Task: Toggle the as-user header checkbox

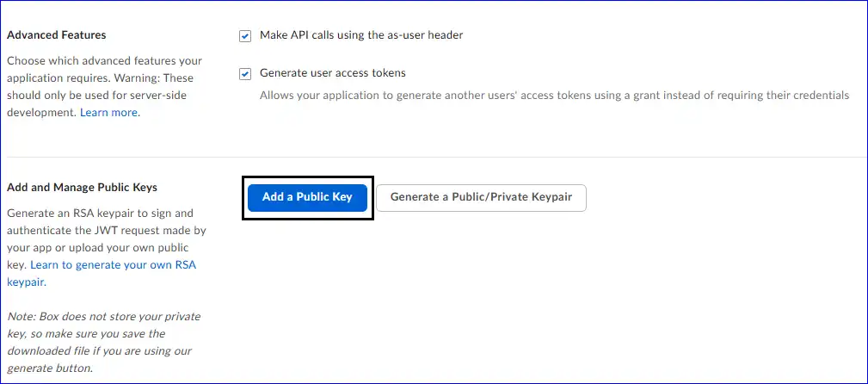Action: pyautogui.click(x=245, y=36)
